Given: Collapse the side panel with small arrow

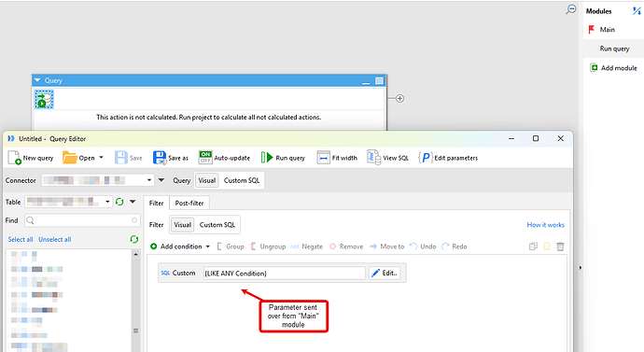Looking at the screenshot, I should pos(581,268).
